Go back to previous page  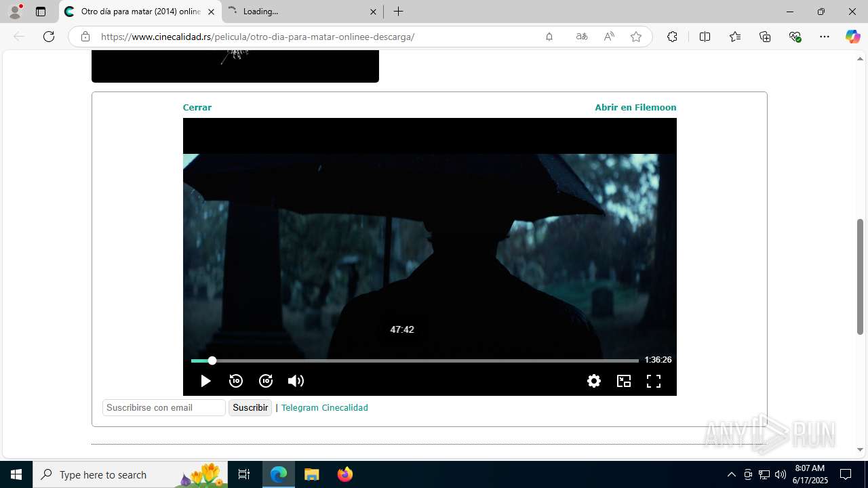(x=19, y=37)
